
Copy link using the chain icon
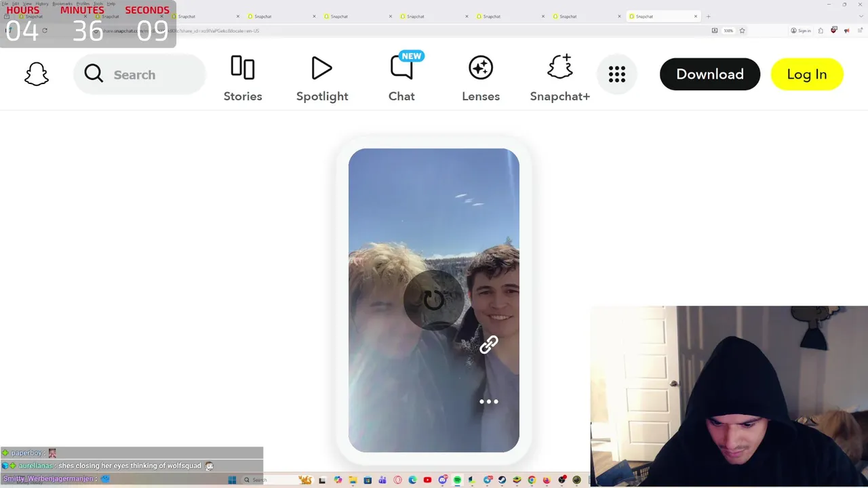[489, 345]
